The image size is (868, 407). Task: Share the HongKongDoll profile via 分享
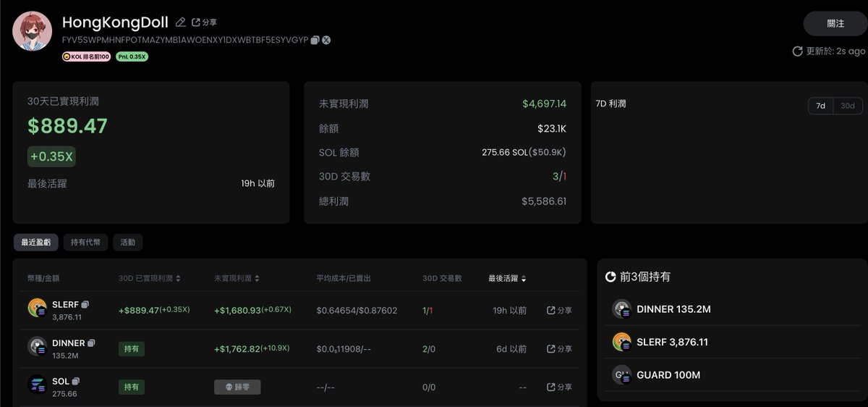[x=204, y=22]
